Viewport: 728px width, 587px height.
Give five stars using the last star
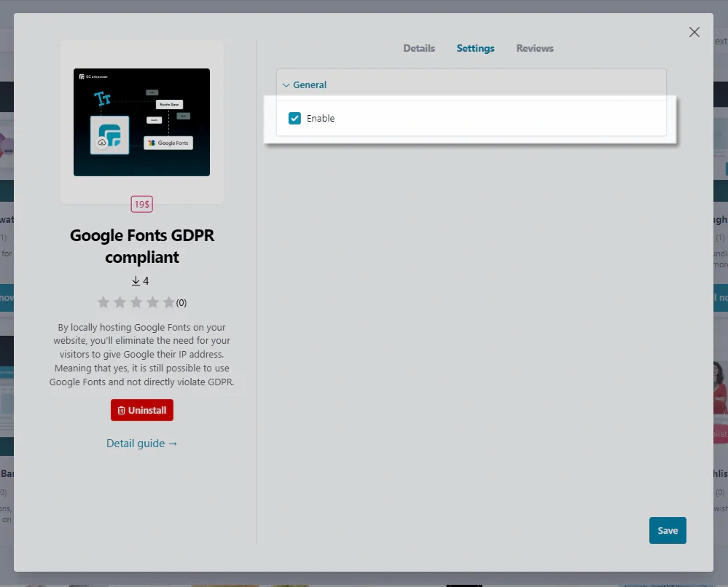[x=169, y=302]
